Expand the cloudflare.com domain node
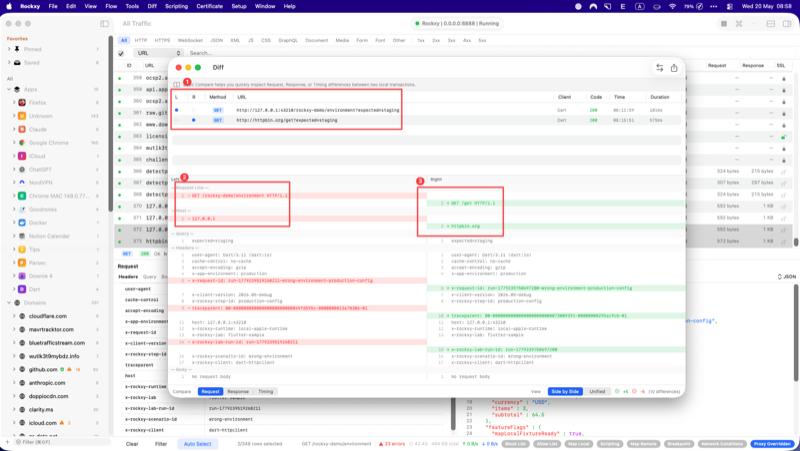This screenshot has width=800, height=451. [x=14, y=316]
